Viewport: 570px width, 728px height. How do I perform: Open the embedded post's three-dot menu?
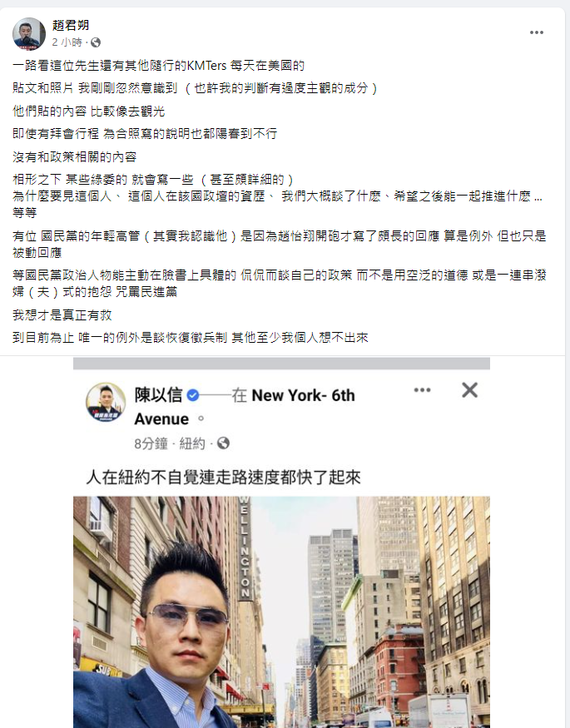422,390
